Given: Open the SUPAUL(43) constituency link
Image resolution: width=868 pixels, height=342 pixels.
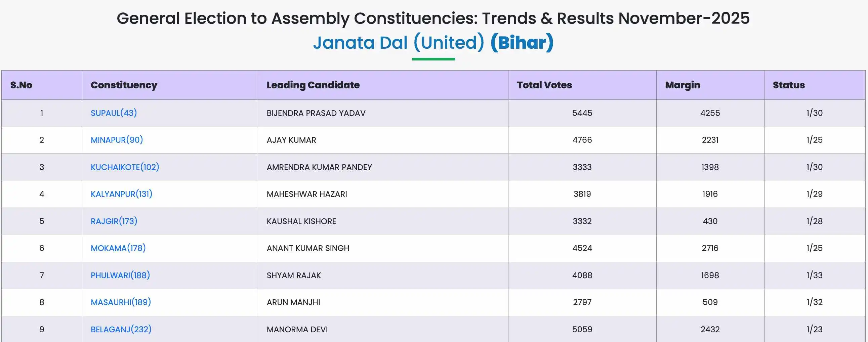Looking at the screenshot, I should pyautogui.click(x=114, y=113).
